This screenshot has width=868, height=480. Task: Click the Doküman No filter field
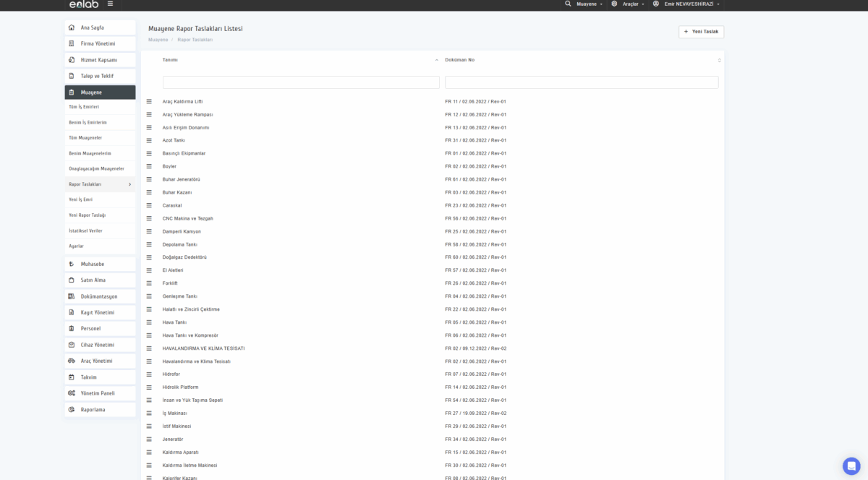click(582, 82)
